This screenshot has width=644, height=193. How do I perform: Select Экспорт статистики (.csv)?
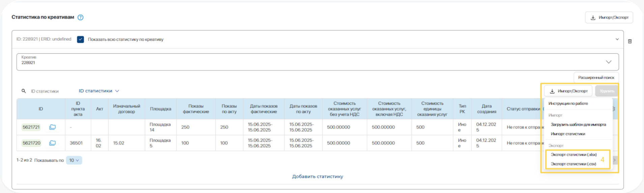pyautogui.click(x=573, y=164)
